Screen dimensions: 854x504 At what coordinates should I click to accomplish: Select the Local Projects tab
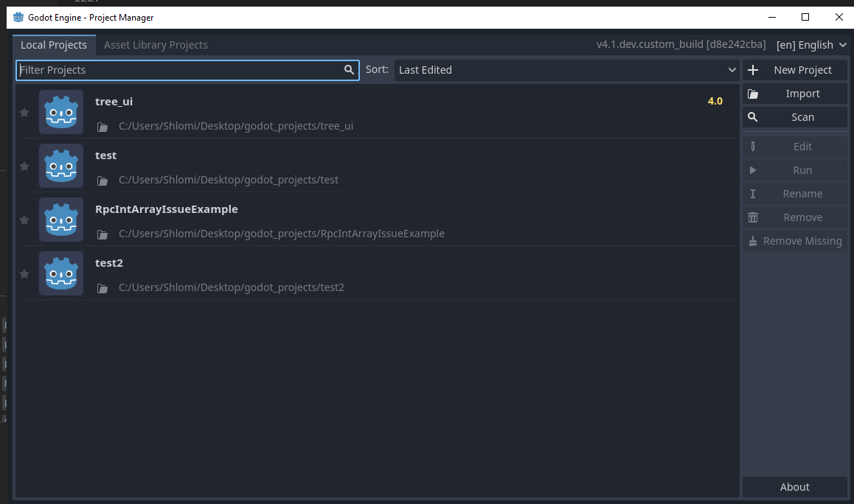54,45
